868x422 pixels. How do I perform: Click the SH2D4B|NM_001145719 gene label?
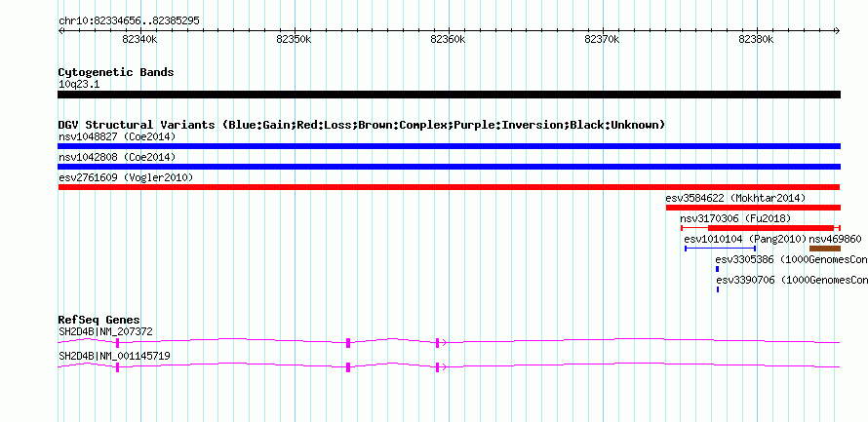point(114,356)
